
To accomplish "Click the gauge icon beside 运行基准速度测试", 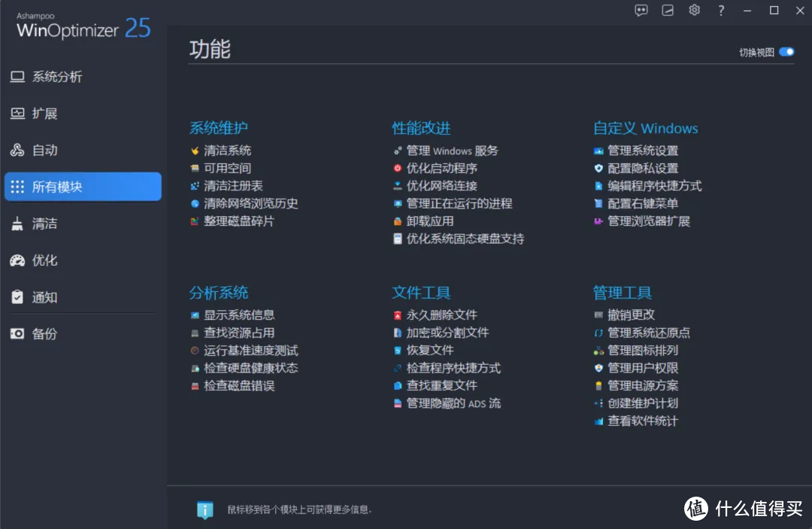I will (195, 351).
